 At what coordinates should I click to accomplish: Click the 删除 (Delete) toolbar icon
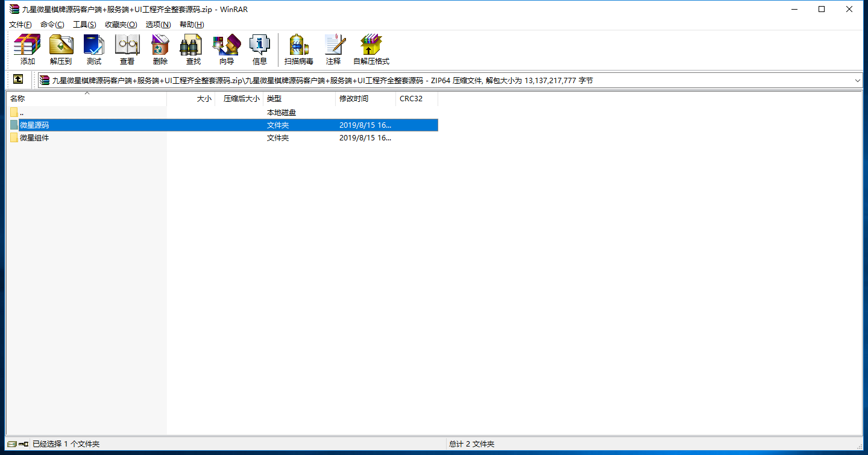pos(160,49)
